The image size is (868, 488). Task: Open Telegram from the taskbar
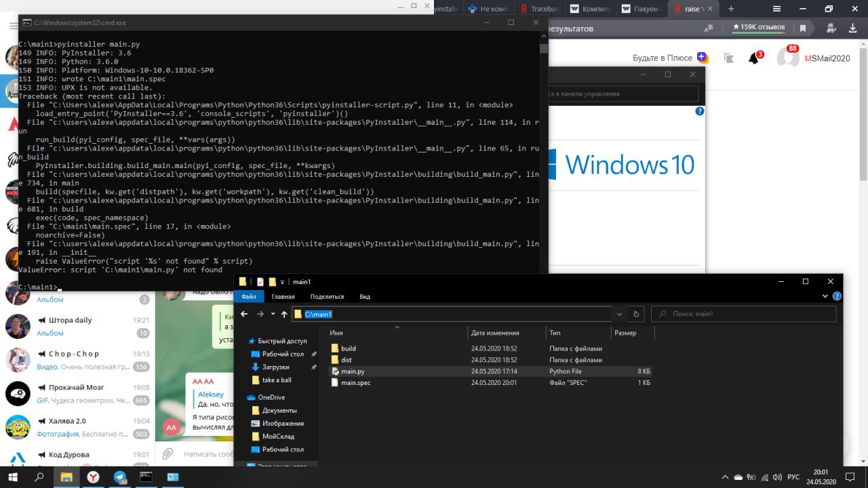click(120, 477)
